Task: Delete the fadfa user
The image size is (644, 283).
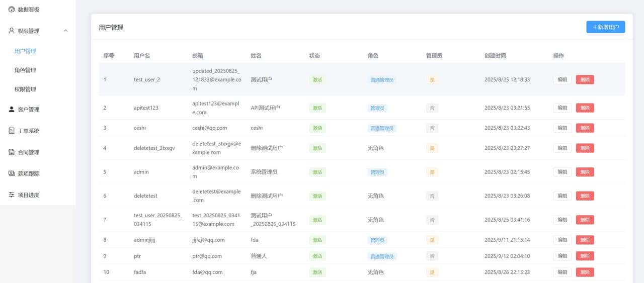Action: tap(585, 272)
